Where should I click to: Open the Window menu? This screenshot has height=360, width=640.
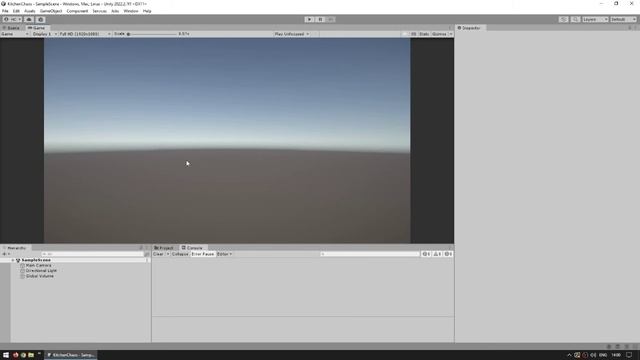[131, 11]
